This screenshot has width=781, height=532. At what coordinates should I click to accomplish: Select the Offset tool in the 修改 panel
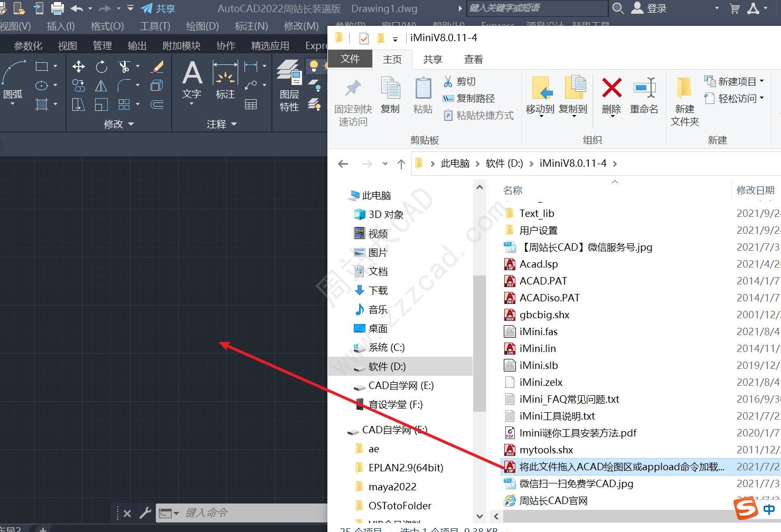[157, 104]
